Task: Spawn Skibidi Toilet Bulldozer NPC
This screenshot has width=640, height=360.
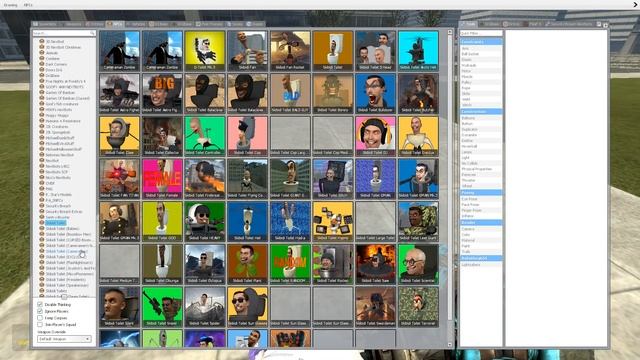Action: (x=376, y=93)
